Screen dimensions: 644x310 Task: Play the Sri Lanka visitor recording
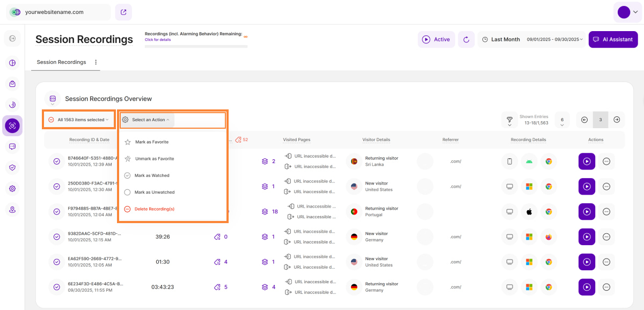587,161
